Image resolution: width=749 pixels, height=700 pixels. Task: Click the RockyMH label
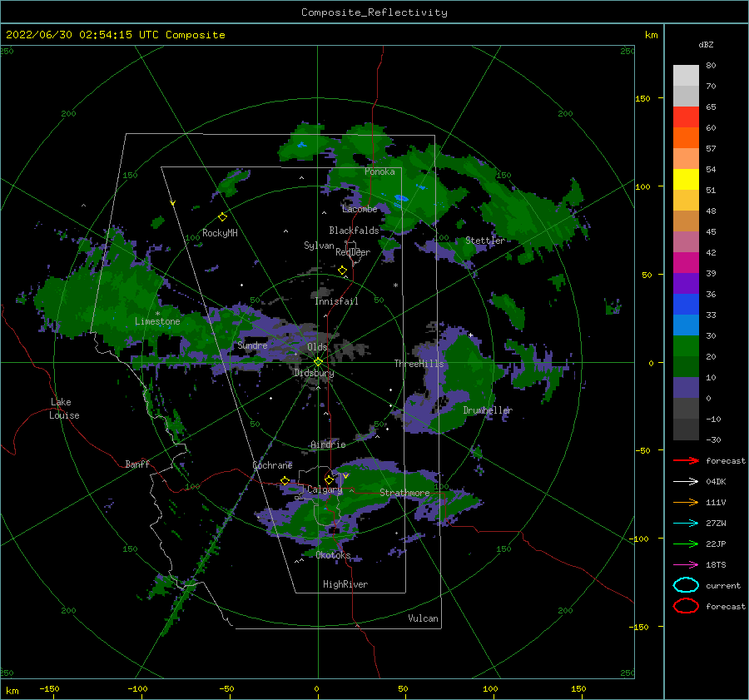click(x=220, y=233)
